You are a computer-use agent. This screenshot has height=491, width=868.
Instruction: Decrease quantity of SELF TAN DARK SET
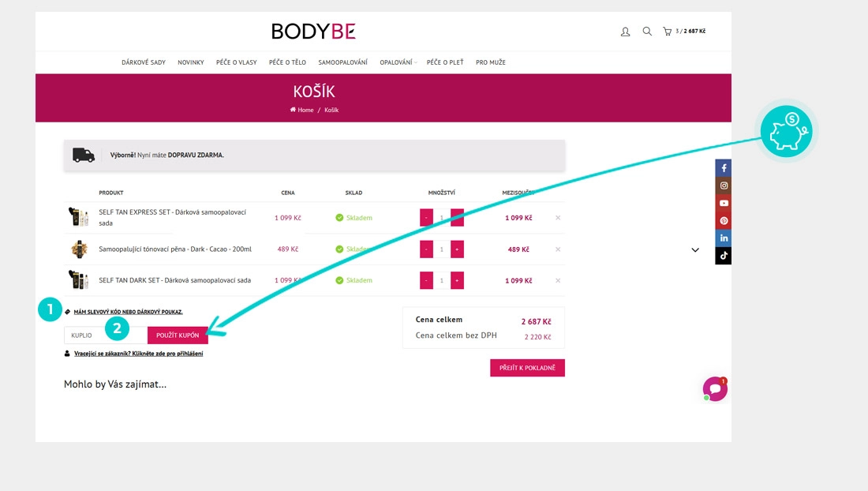[x=426, y=280]
